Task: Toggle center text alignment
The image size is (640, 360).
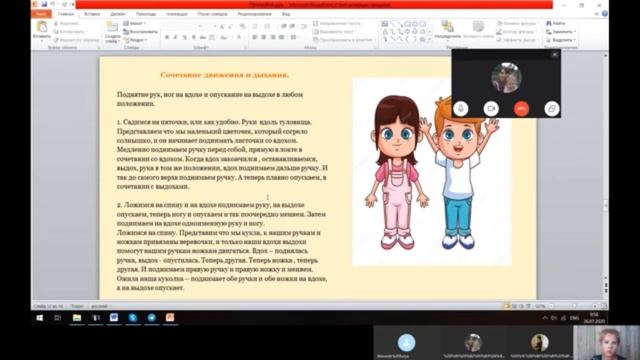Action: [x=264, y=37]
